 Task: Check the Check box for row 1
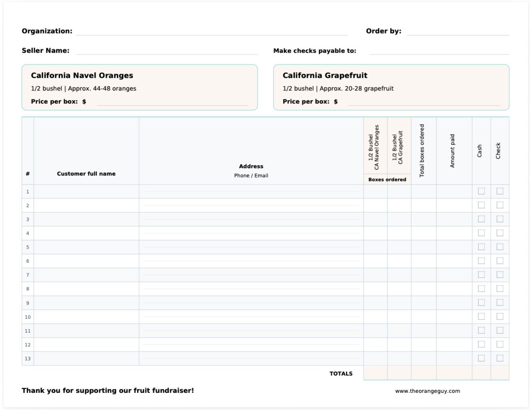pos(500,191)
